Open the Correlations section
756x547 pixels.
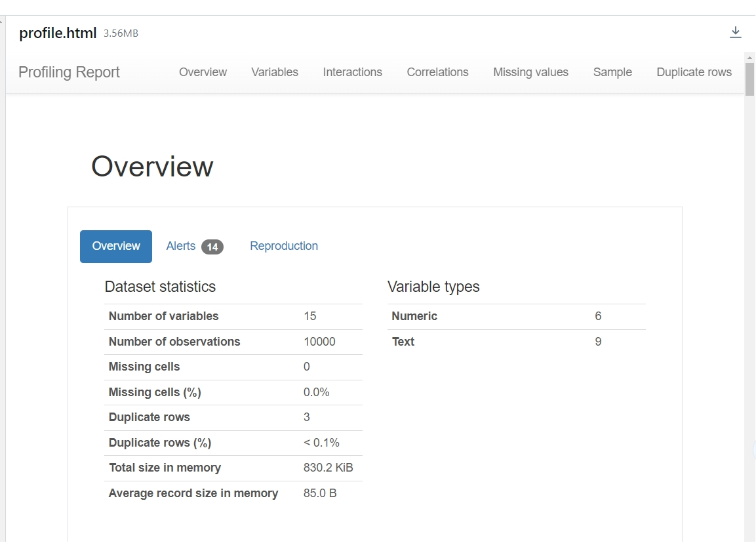coord(437,72)
